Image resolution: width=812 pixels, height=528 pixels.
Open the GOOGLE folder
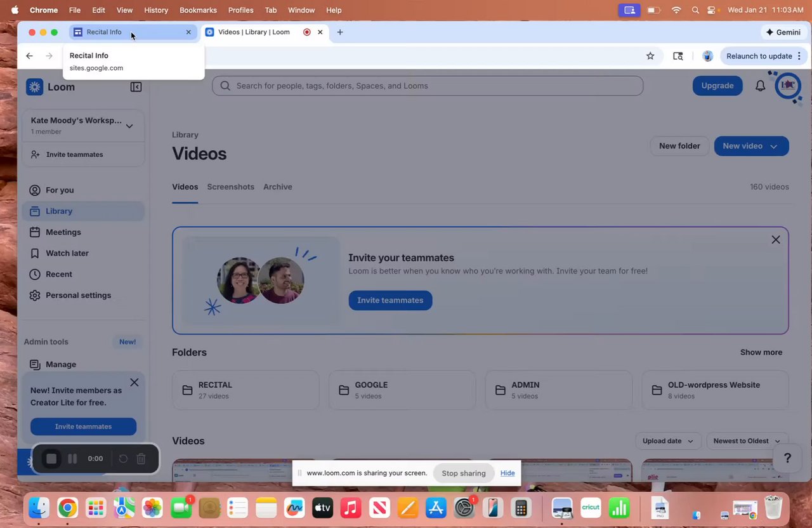click(402, 390)
